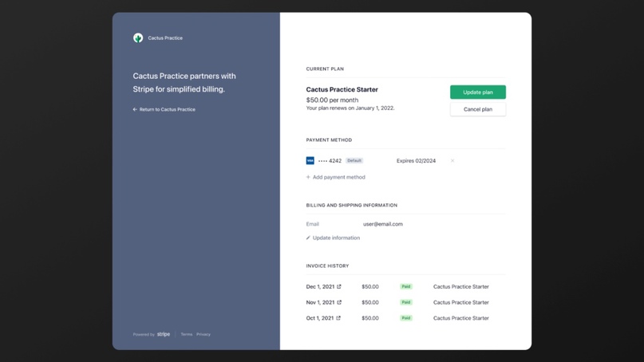Image resolution: width=644 pixels, height=362 pixels.
Task: Click Add payment method link
Action: (x=339, y=177)
